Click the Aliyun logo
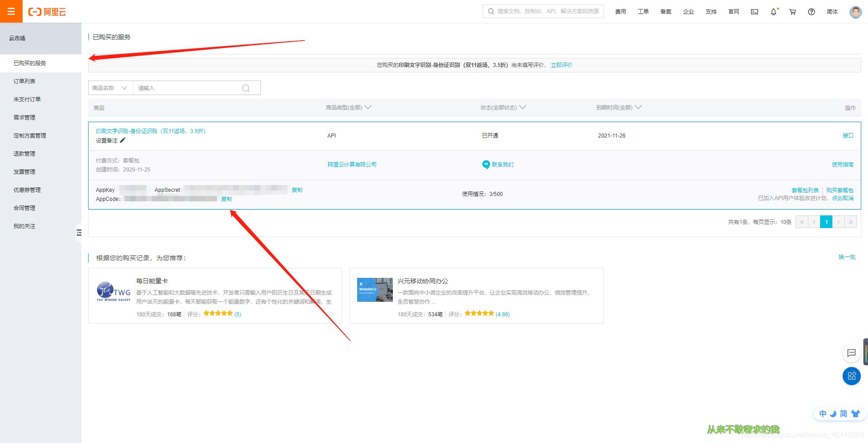Image resolution: width=868 pixels, height=443 pixels. 47,12
